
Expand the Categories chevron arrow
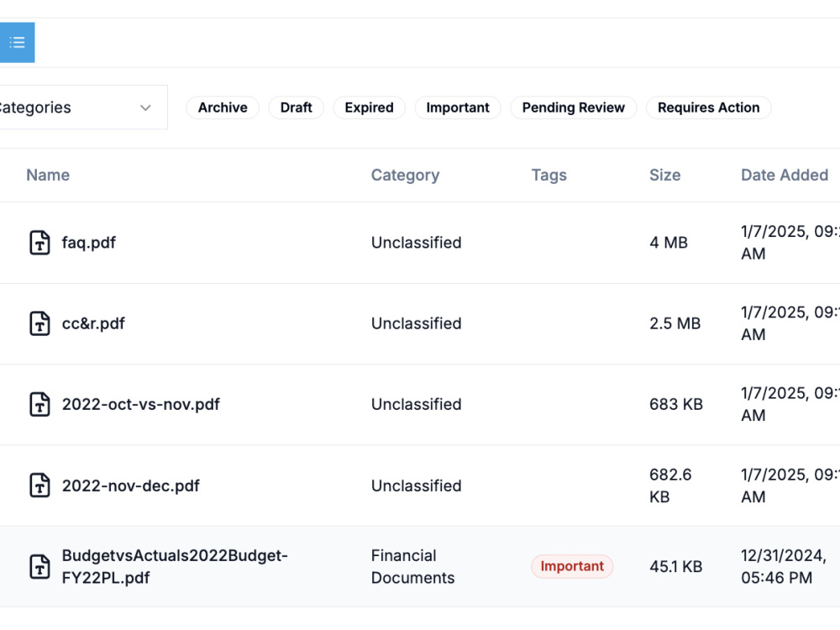click(x=145, y=108)
